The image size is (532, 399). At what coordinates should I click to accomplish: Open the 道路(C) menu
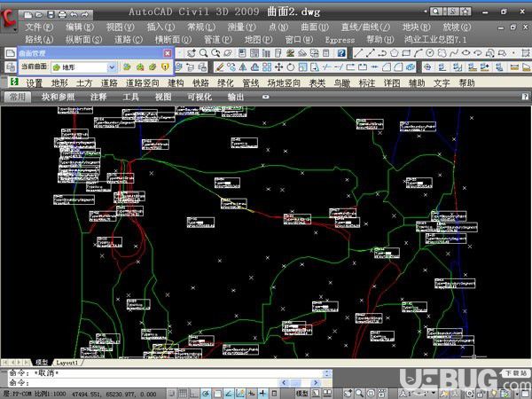coord(129,40)
